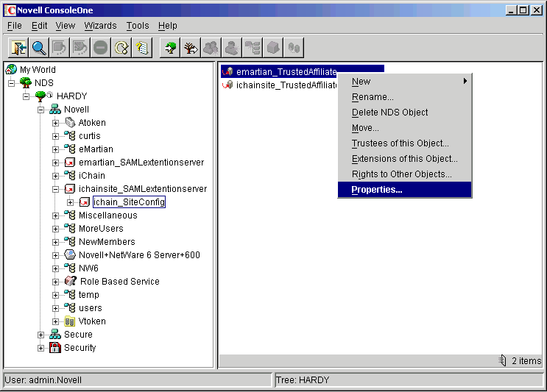Select emartian_TrustedAffiliate in the right pane
547x392 pixels.
tap(286, 72)
